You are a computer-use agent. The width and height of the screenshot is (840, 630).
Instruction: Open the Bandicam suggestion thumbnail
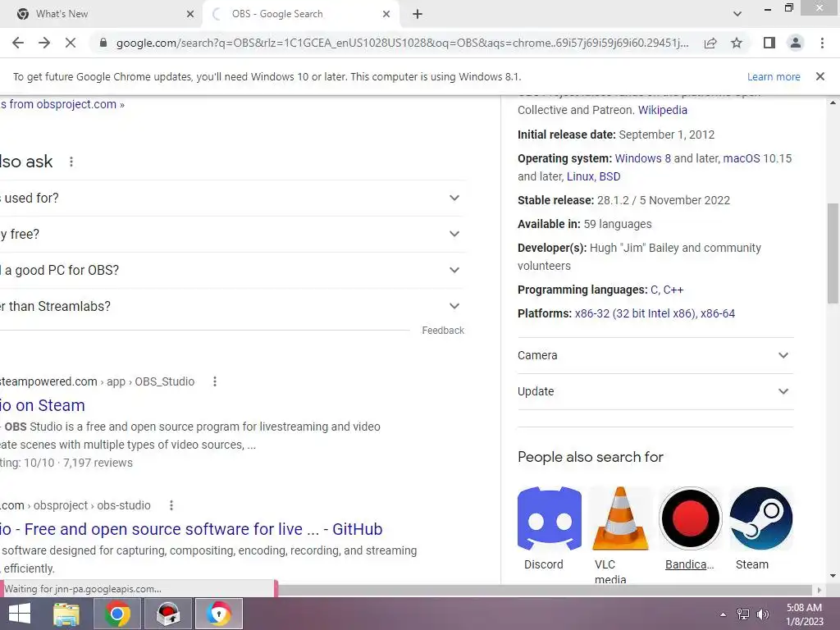point(690,518)
